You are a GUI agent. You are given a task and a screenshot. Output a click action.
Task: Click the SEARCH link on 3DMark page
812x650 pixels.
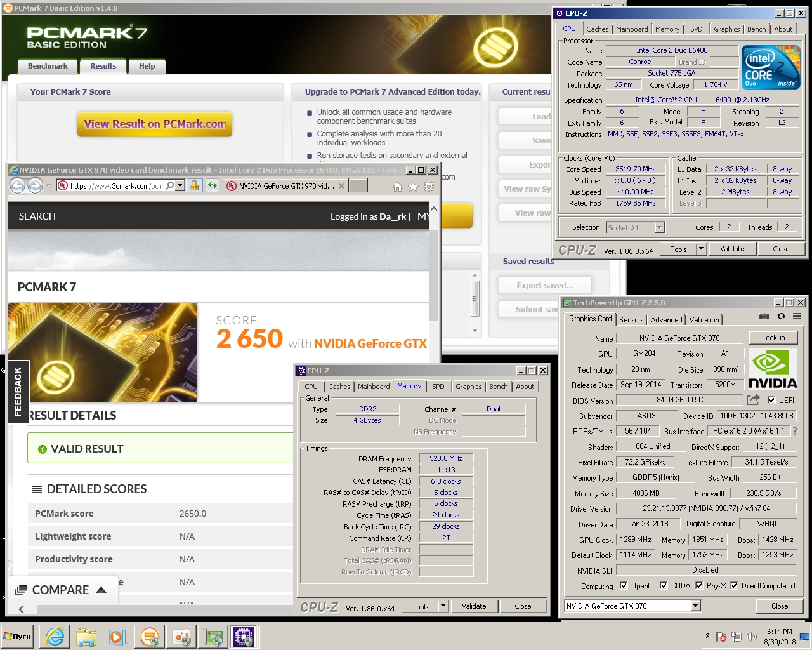pos(37,216)
